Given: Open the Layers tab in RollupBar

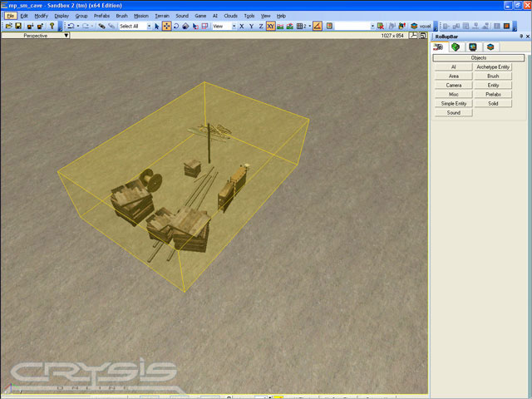Looking at the screenshot, I should tap(490, 47).
